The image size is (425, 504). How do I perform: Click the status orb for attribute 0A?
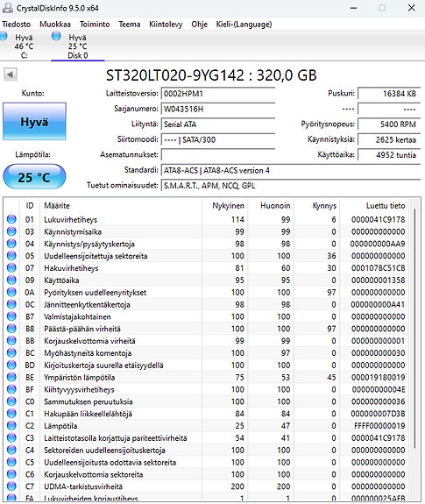coord(11,292)
